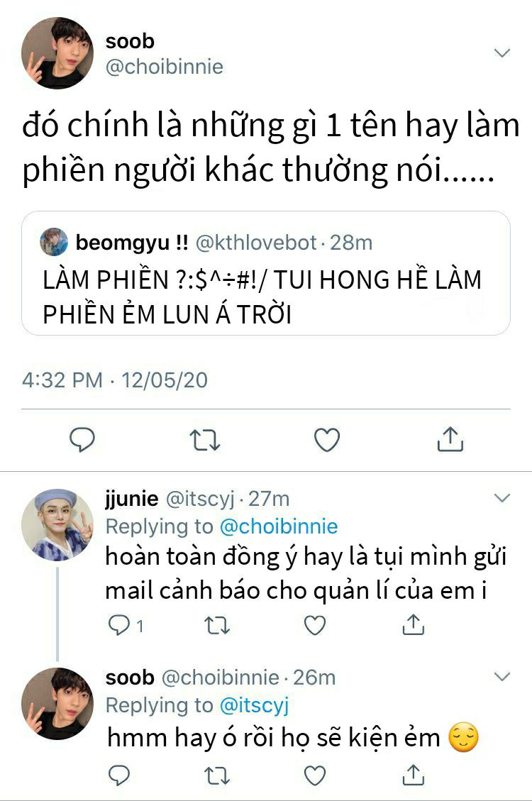Viewport: 532px width, 801px height.
Task: Share soob's reply to @itscyj
Action: (414, 775)
